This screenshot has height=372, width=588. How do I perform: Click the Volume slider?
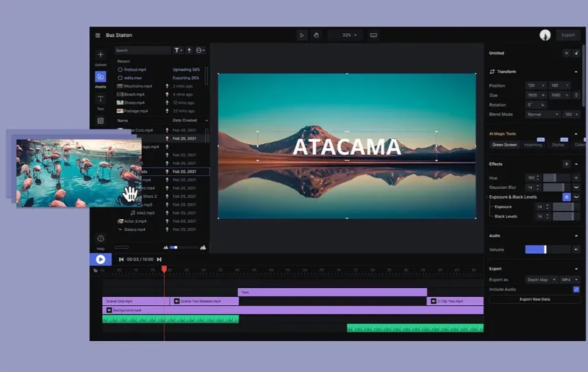[548, 250]
